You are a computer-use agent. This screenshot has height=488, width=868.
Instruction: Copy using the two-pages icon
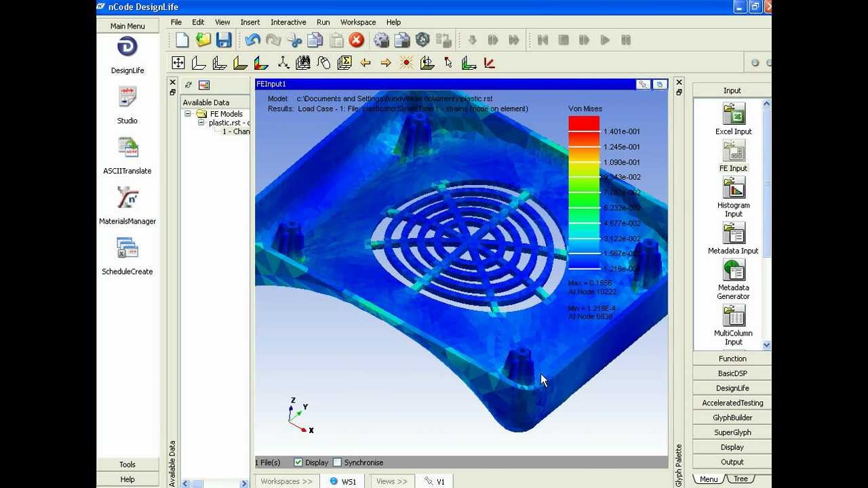315,40
